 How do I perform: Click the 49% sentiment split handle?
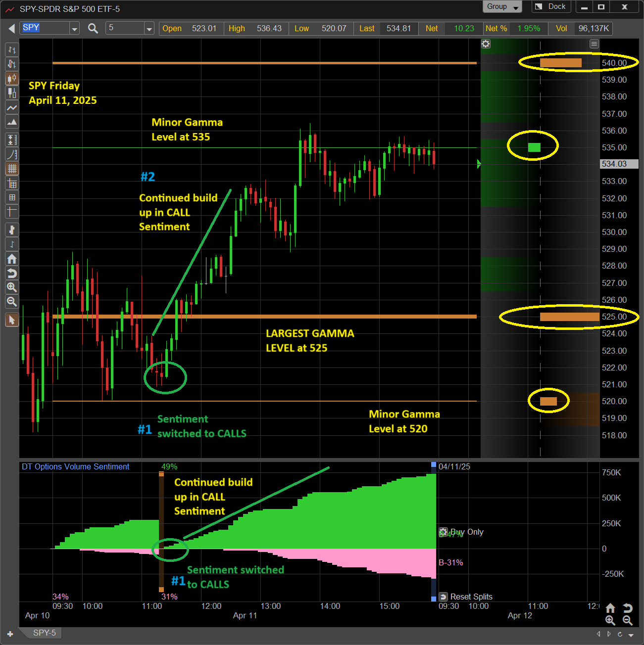pos(161,474)
